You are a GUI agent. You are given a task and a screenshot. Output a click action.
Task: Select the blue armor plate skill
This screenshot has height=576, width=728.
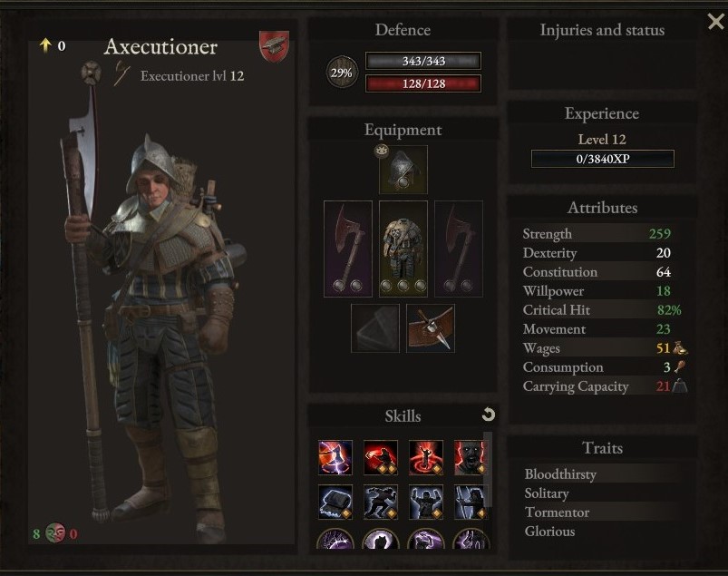[335, 503]
